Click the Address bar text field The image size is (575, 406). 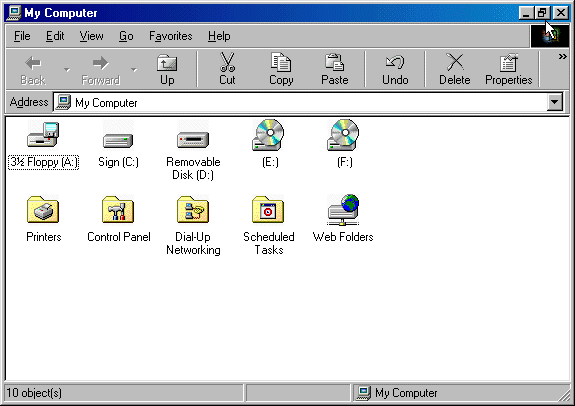pos(300,102)
